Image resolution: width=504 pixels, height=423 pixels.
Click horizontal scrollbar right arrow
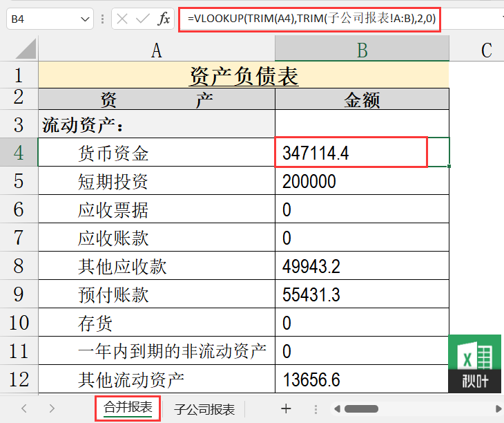pyautogui.click(x=498, y=409)
